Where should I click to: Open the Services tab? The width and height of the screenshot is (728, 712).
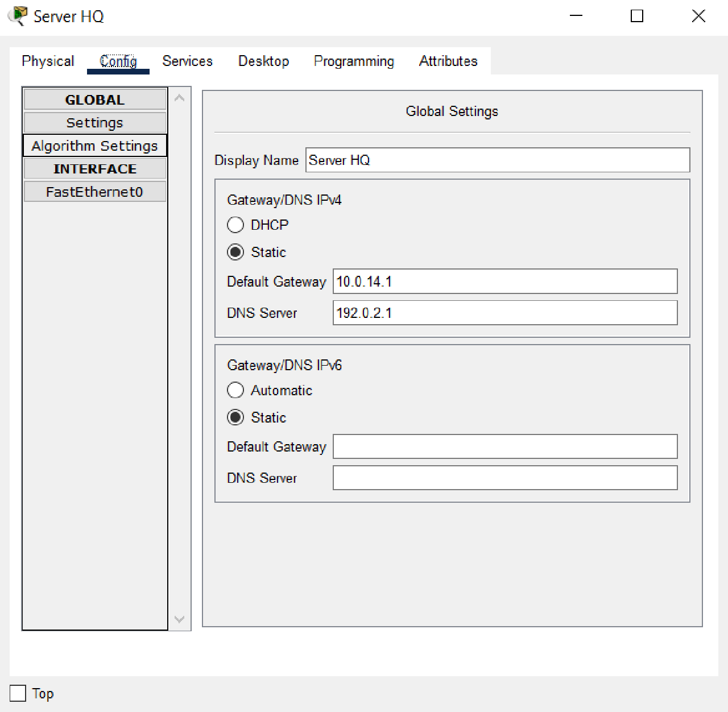(188, 61)
